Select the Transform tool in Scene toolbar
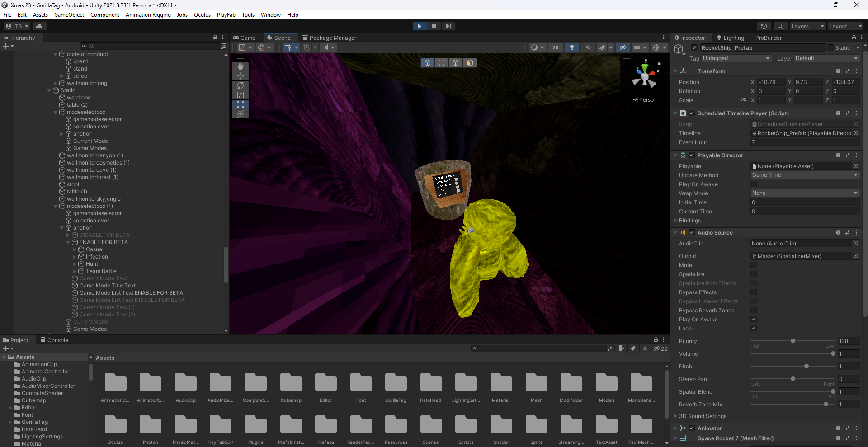Image resolution: width=868 pixels, height=447 pixels. pyautogui.click(x=241, y=114)
